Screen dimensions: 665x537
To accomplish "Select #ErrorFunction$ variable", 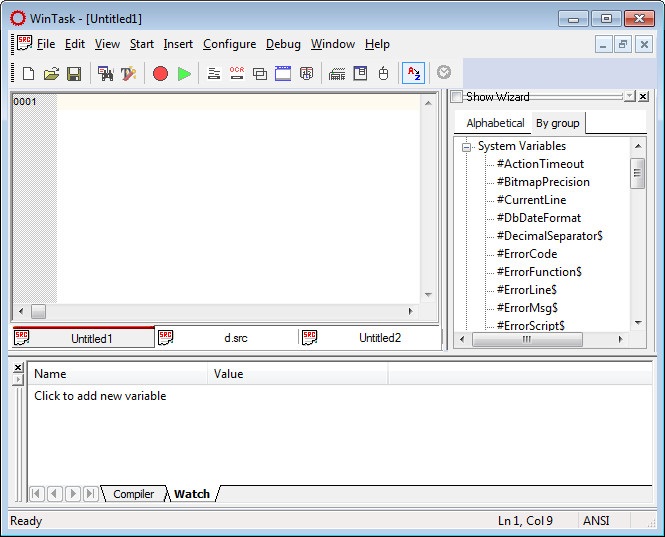I will point(539,271).
